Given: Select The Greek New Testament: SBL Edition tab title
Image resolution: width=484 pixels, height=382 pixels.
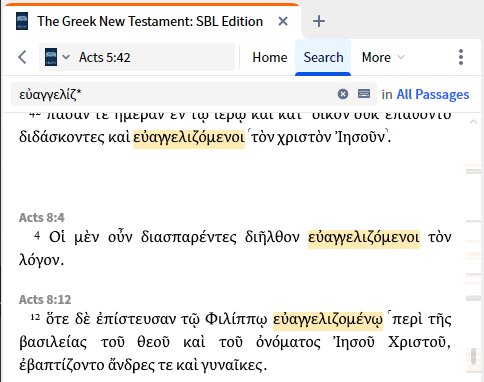Looking at the screenshot, I should (150, 21).
